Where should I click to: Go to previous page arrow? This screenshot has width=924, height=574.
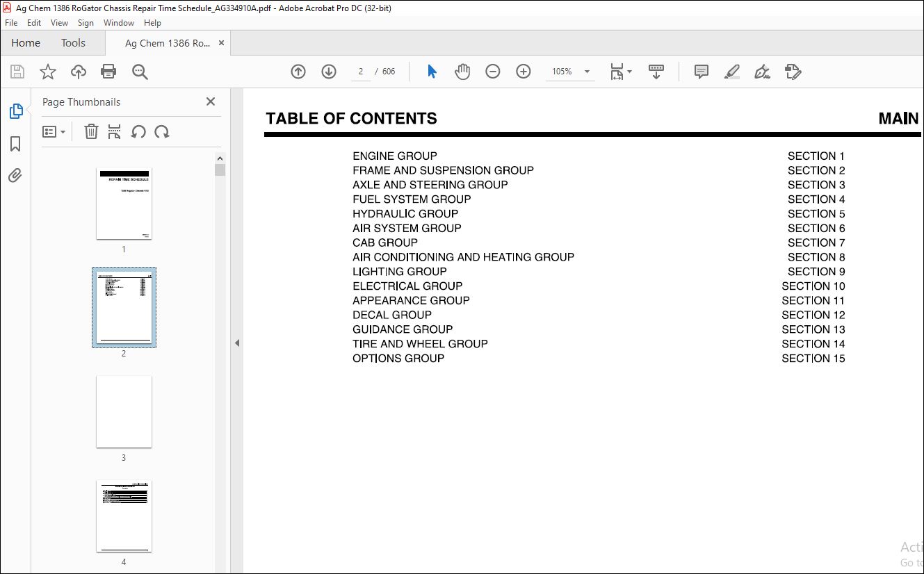coord(298,72)
